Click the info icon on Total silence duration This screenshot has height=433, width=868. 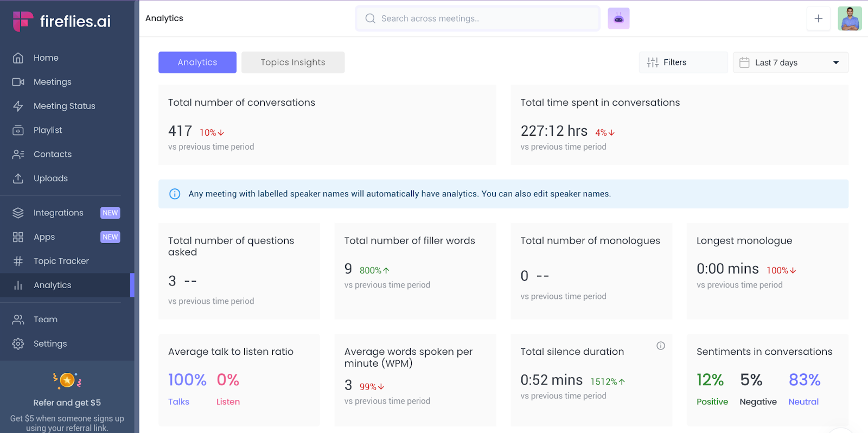pos(660,346)
